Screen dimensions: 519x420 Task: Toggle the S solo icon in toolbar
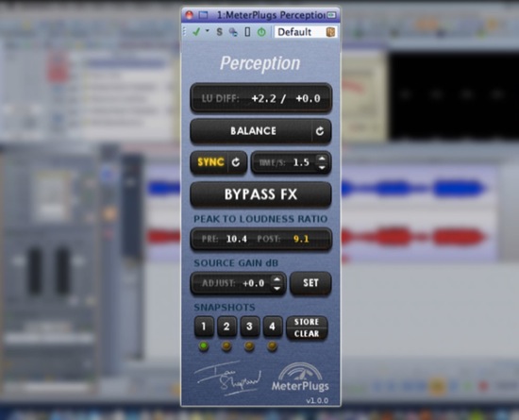click(219, 32)
